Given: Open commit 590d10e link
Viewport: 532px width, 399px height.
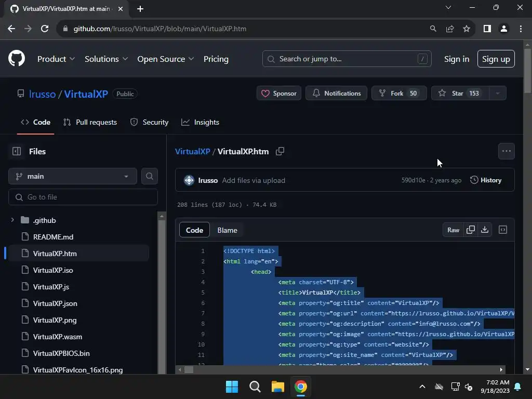Looking at the screenshot, I should pos(413,180).
